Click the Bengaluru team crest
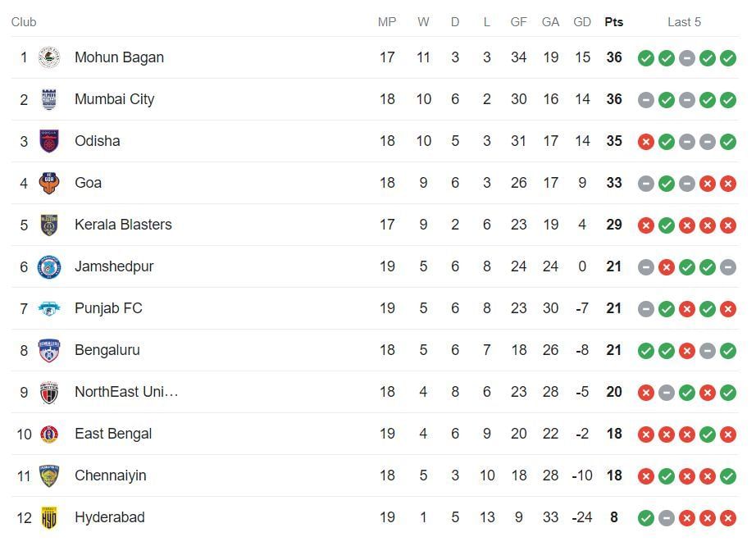Screen dimensions: 756x546 click(x=49, y=350)
